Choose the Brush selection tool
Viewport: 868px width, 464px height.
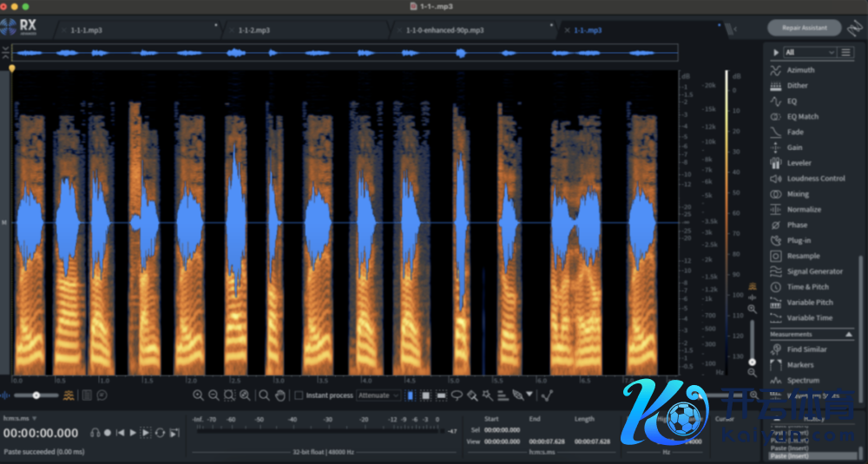click(472, 395)
